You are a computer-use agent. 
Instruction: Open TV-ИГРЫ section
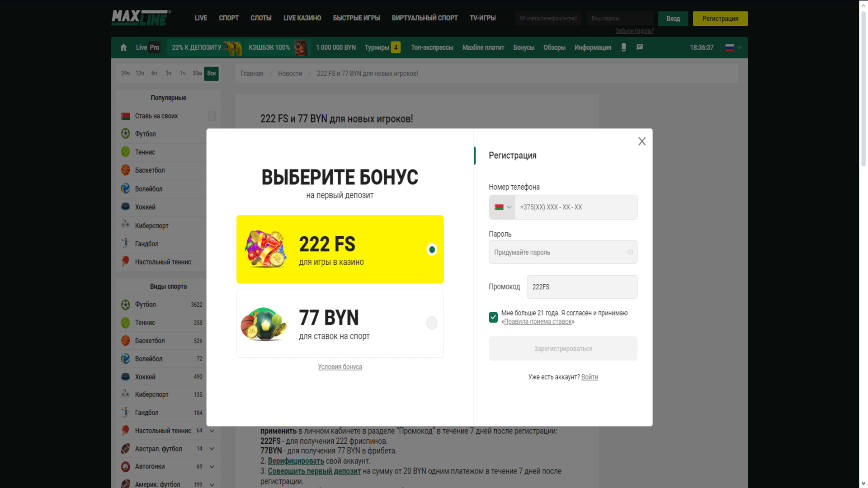[x=482, y=18]
